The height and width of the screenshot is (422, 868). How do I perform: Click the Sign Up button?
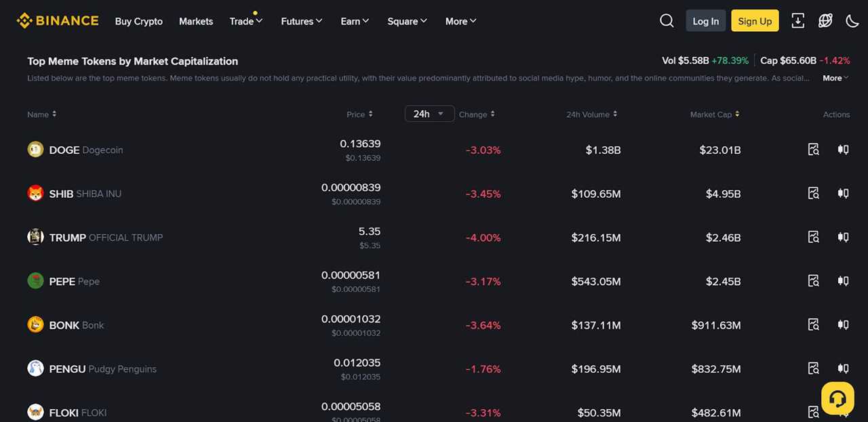(754, 21)
